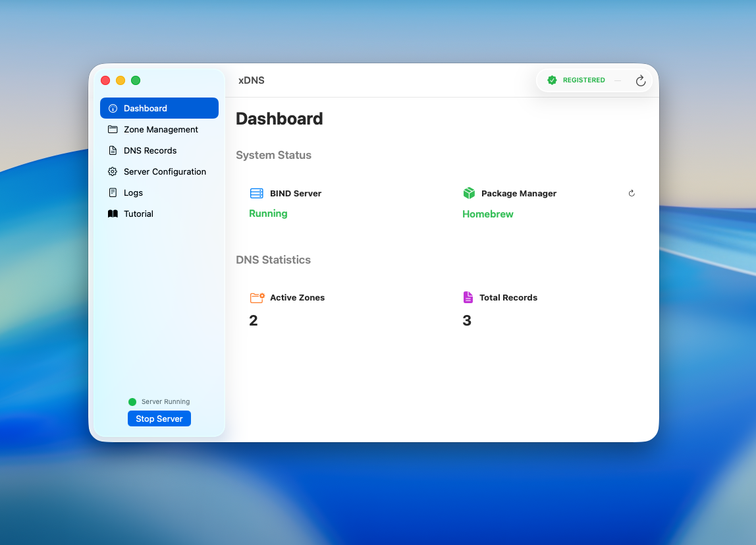Click the orange Active Zones folder icon
The image size is (756, 545).
click(257, 298)
